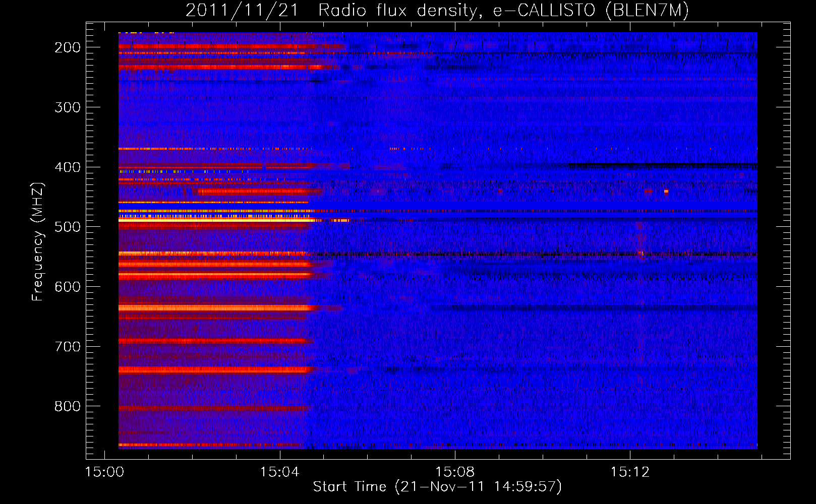
Task: Click the 700 frequency axis label
Action: pyautogui.click(x=68, y=347)
